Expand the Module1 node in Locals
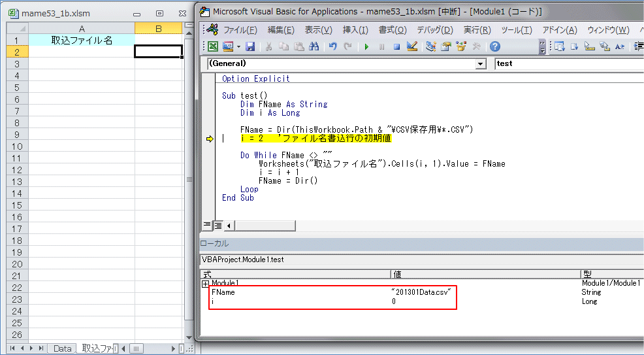 point(206,284)
